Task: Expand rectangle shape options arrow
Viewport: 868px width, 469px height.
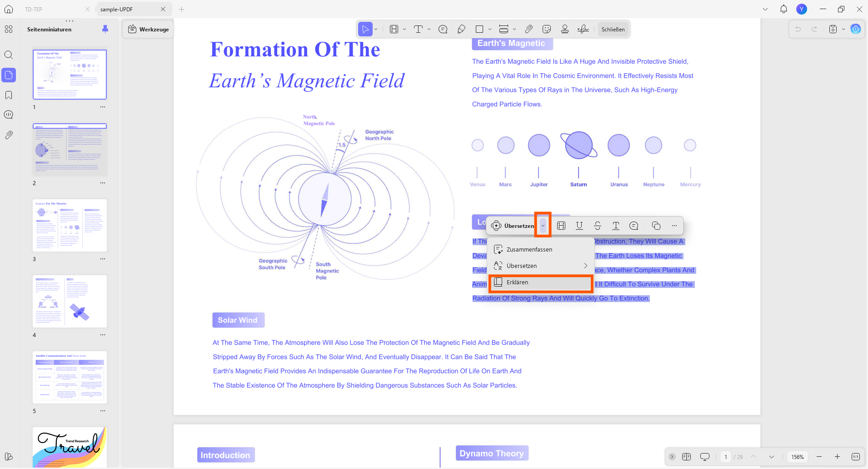Action: (x=490, y=29)
